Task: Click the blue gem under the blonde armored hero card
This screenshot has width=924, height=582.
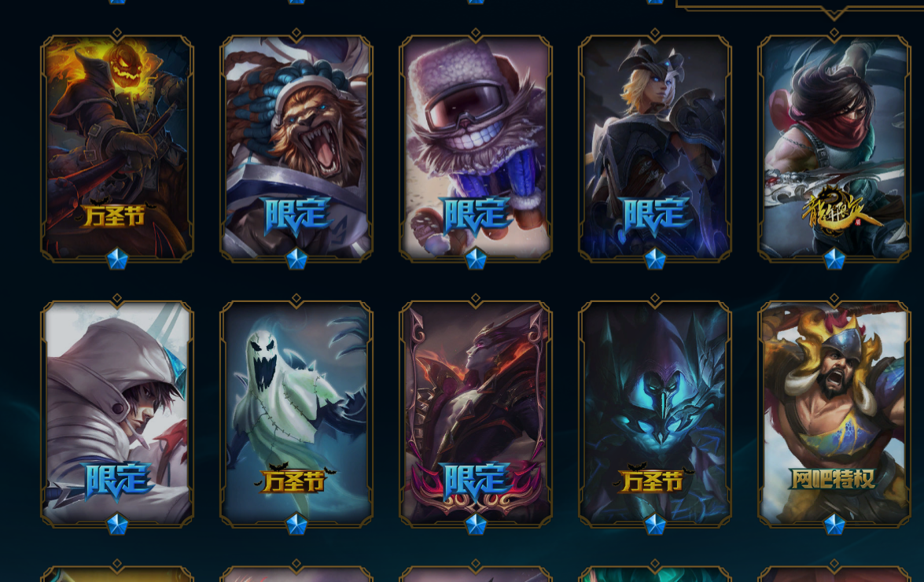Action: (655, 259)
